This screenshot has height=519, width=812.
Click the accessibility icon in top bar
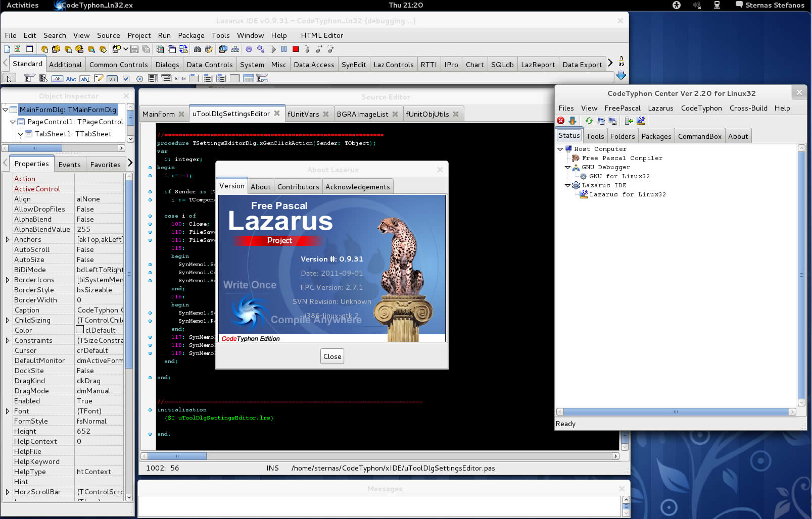point(677,5)
